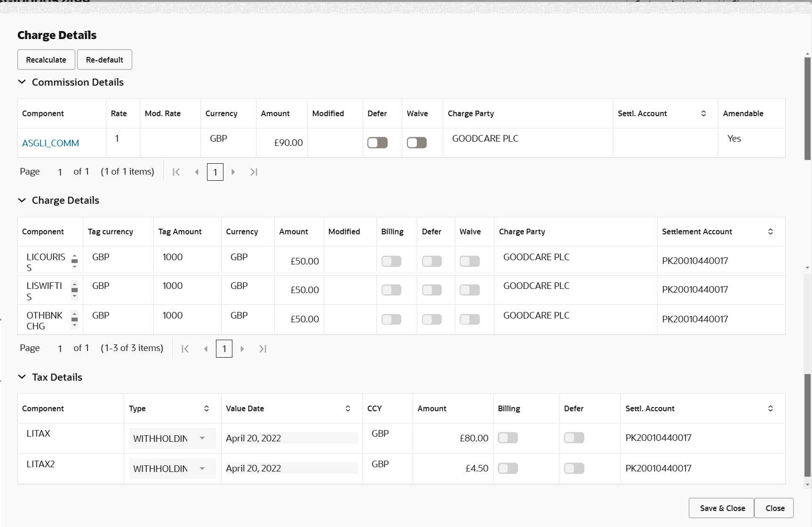This screenshot has height=527, width=812.
Task: Go to last page of Commission Details table
Action: click(x=254, y=172)
